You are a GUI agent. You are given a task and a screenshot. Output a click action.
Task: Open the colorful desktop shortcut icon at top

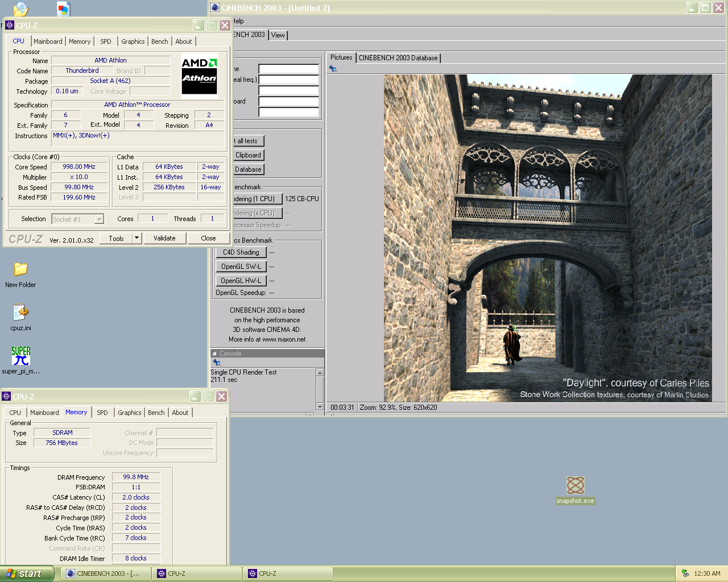coord(63,8)
